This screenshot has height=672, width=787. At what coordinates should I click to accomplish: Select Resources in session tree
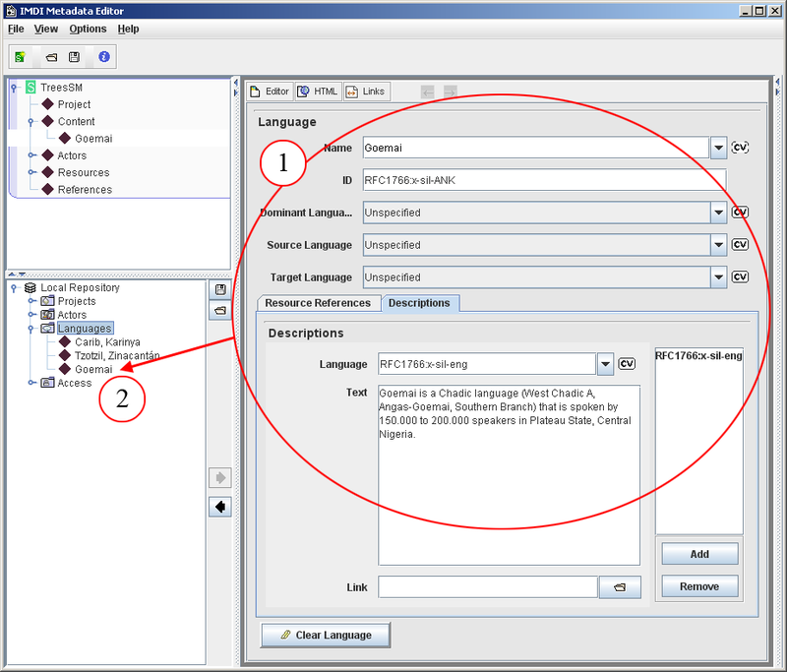point(84,172)
